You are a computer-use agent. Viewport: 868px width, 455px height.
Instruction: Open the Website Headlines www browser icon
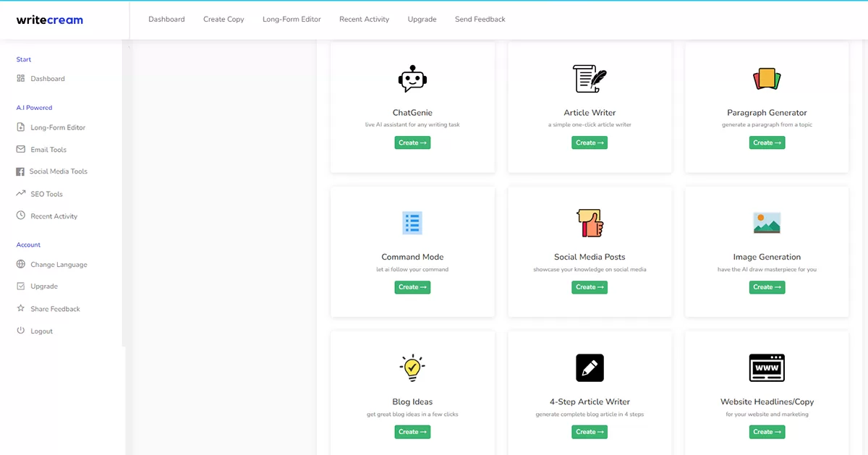tap(767, 367)
